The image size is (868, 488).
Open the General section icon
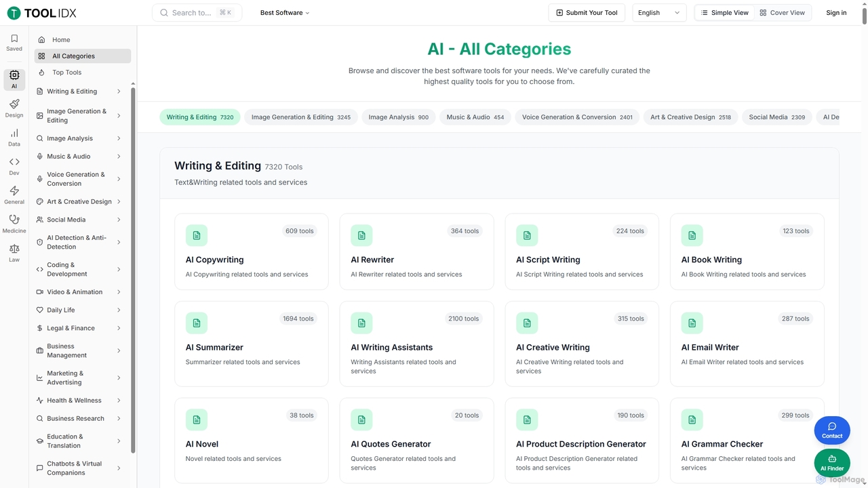tap(14, 195)
